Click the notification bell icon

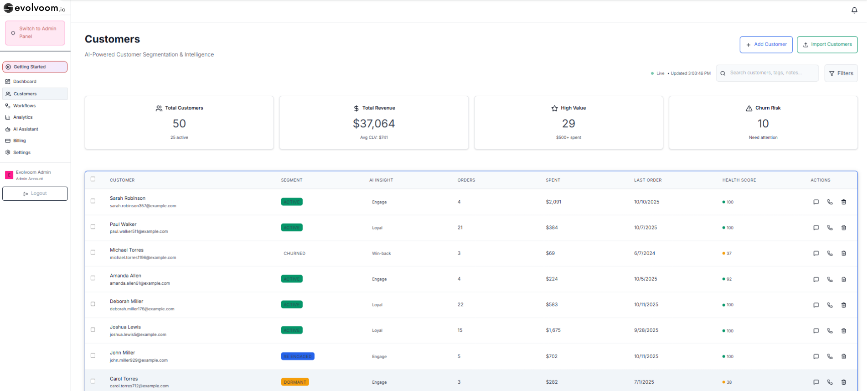(854, 10)
